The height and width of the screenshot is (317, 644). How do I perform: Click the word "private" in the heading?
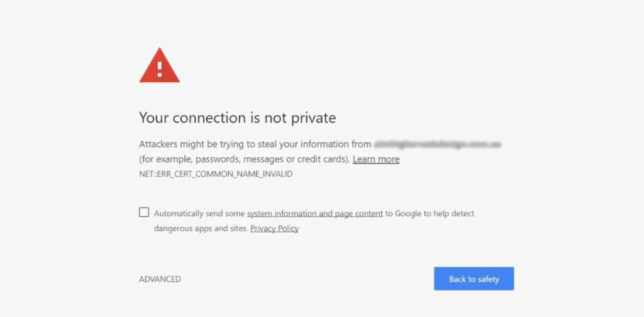point(314,118)
